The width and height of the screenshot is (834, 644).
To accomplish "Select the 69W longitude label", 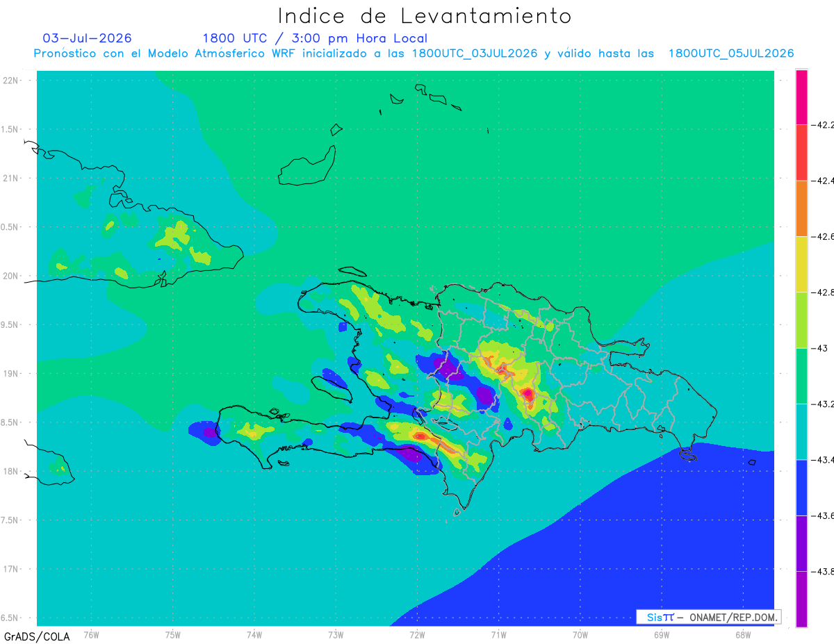I will pos(661,635).
